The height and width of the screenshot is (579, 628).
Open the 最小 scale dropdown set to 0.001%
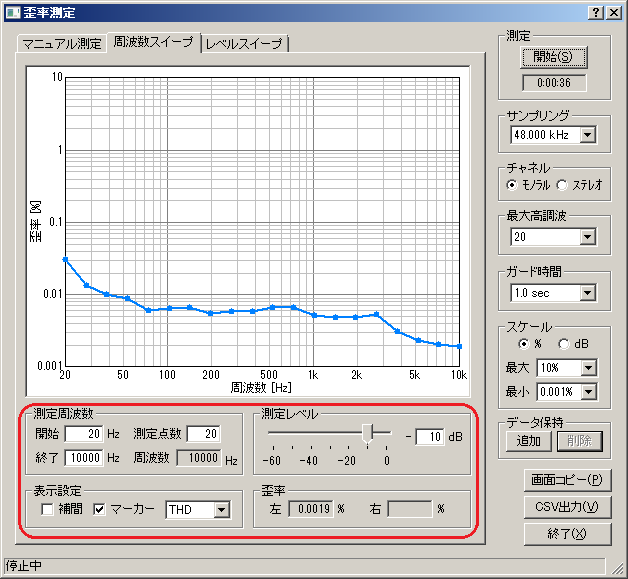[x=588, y=391]
